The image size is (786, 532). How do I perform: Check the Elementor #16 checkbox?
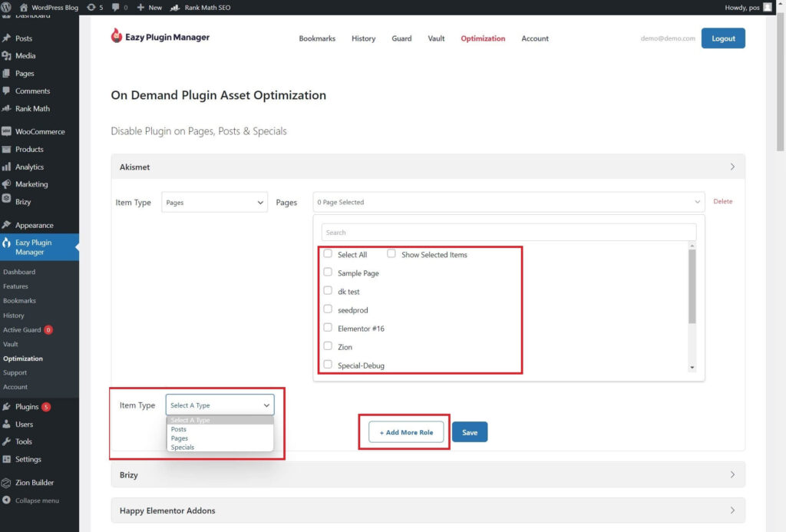[x=328, y=328]
